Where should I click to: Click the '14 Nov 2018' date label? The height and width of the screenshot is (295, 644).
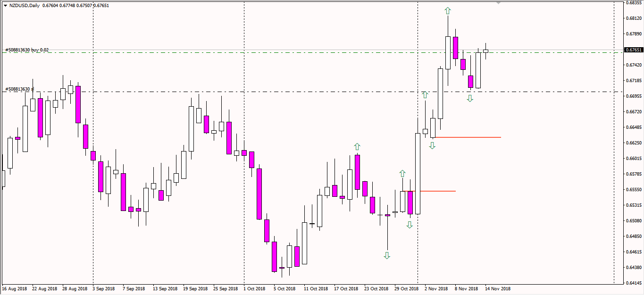pyautogui.click(x=498, y=288)
